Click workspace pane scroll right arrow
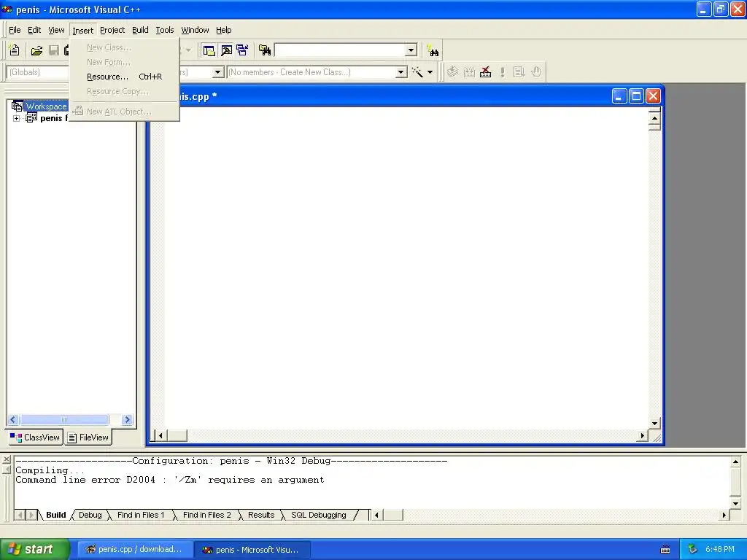 pos(127,419)
